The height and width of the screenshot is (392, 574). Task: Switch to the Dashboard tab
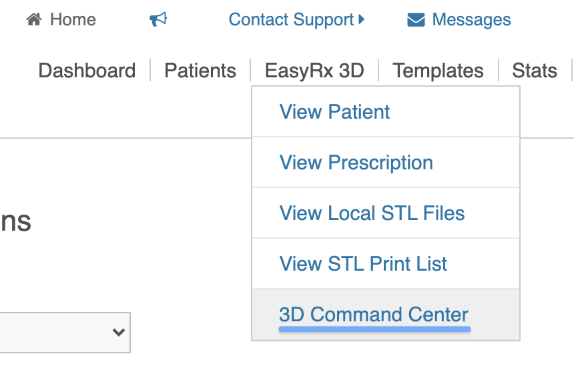pyautogui.click(x=87, y=70)
